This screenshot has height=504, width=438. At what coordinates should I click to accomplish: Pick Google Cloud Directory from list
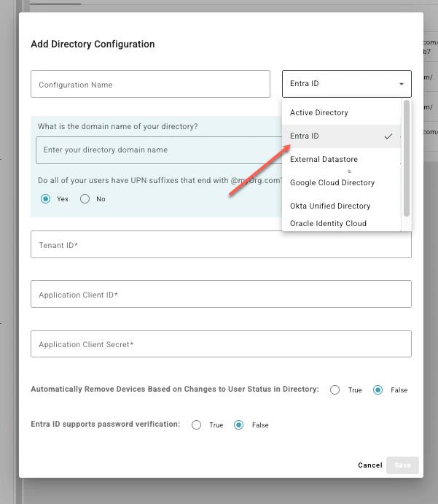341,182
